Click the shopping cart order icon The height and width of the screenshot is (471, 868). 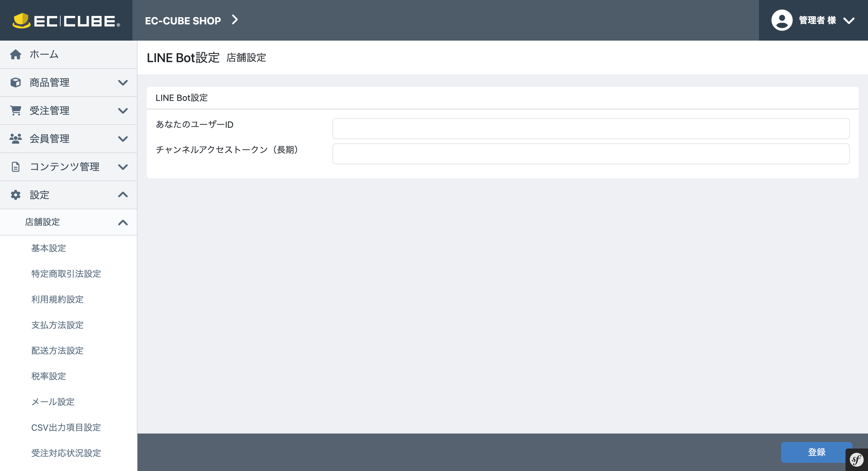(x=16, y=111)
